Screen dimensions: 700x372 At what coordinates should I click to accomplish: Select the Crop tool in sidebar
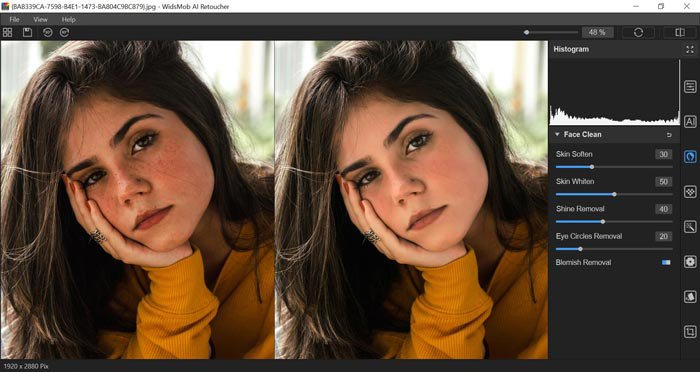coord(690,332)
